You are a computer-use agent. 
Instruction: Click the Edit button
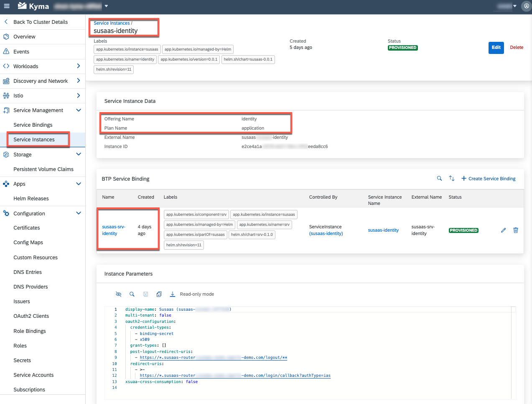496,48
